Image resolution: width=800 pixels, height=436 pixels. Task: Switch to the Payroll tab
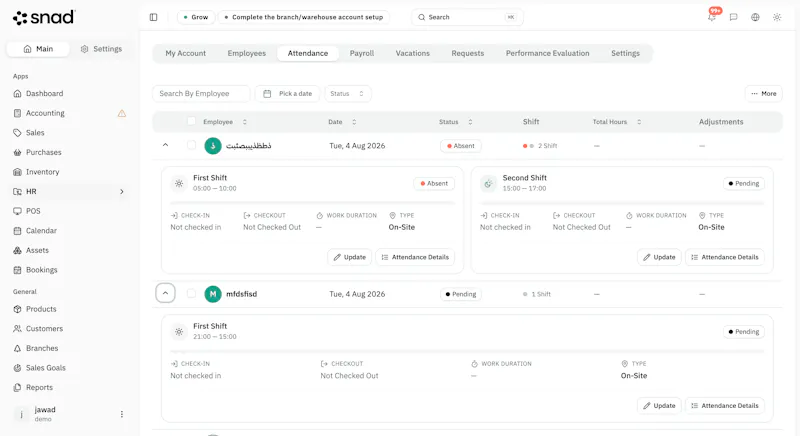pos(362,53)
